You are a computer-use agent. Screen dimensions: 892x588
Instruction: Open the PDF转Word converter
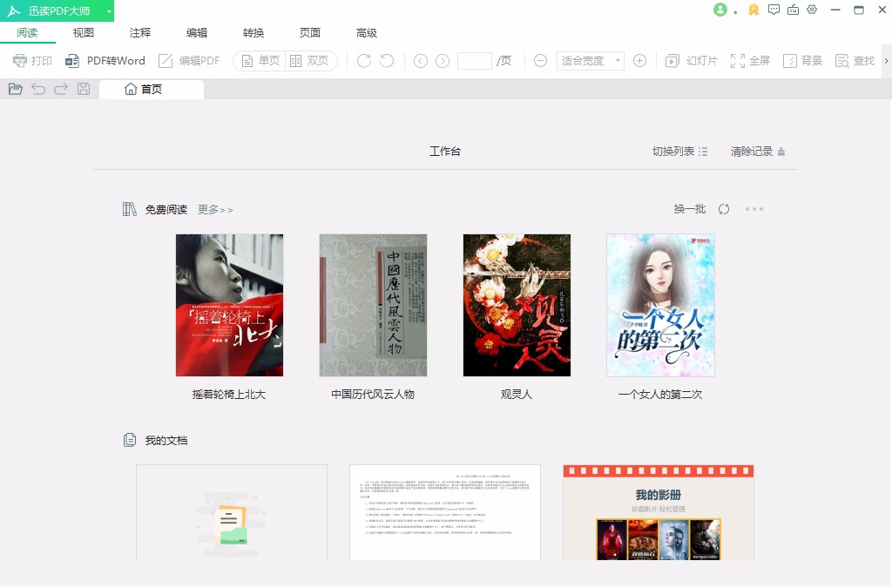click(106, 61)
